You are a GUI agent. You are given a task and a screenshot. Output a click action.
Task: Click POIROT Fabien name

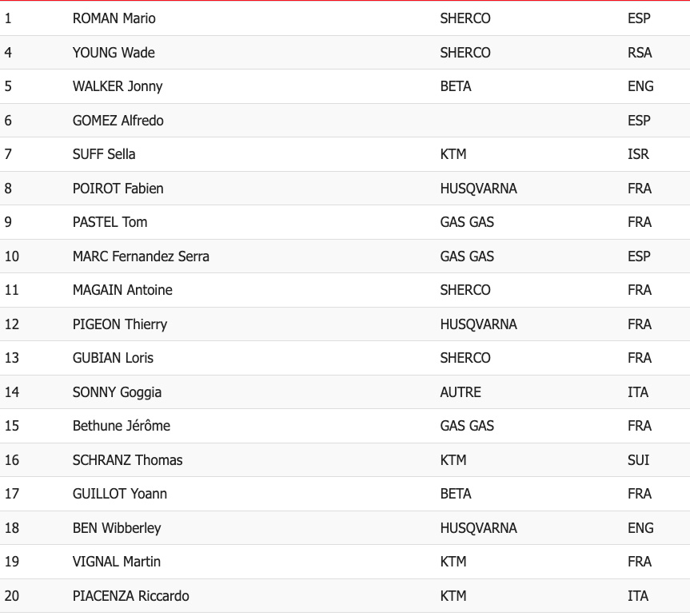[118, 189]
